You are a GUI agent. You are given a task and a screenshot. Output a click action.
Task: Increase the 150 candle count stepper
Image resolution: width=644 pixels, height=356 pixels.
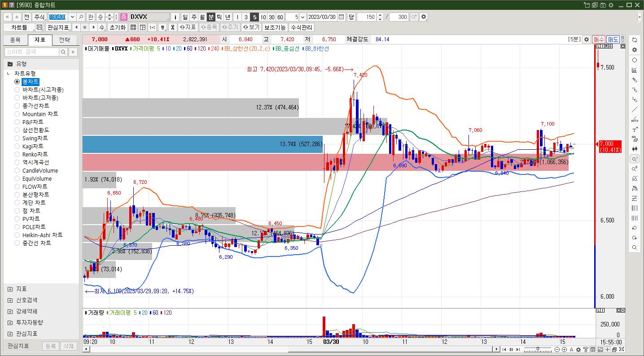pos(381,15)
